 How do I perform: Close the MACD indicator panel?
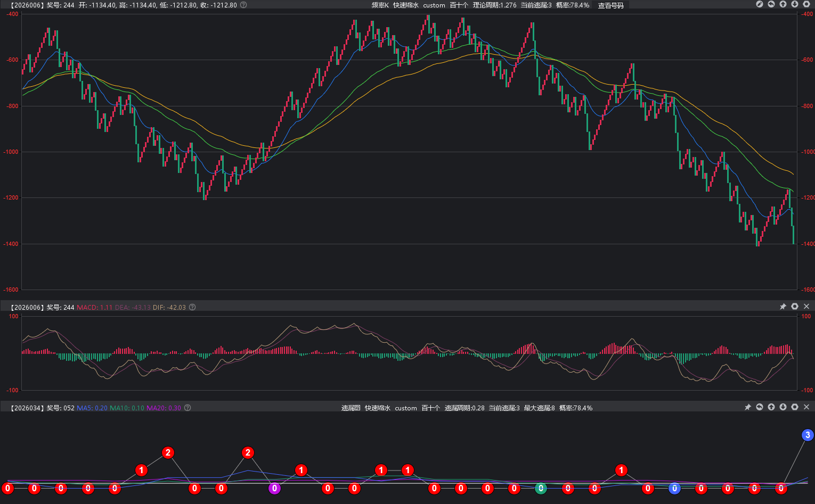806,307
